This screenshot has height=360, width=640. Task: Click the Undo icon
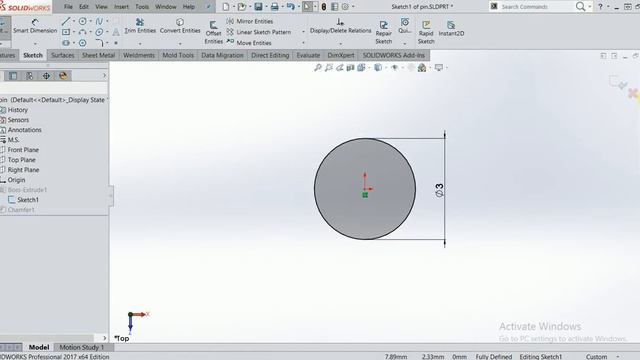coord(291,7)
